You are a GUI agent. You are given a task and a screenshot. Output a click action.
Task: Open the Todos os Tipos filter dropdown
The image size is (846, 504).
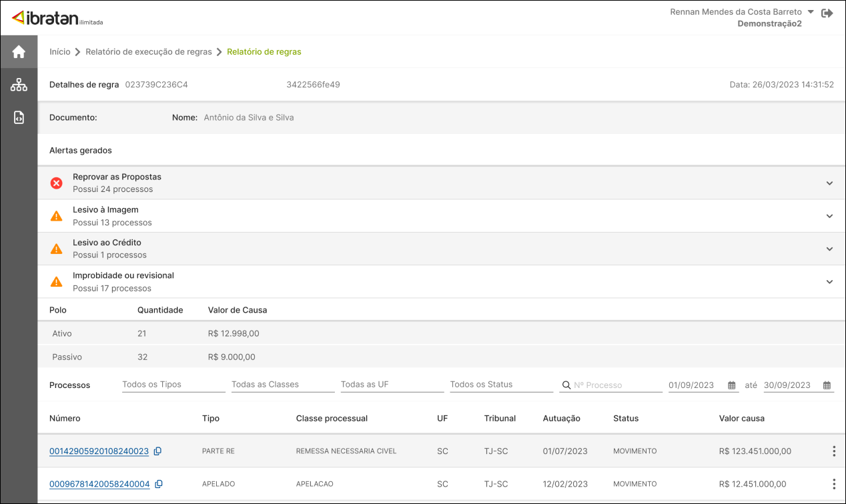(x=173, y=385)
